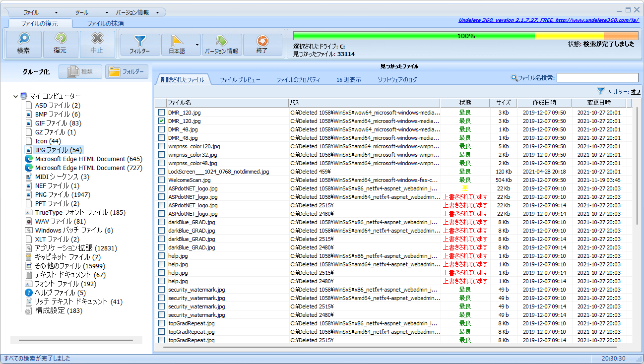Select TrueType フォント ファイル (185)

click(x=80, y=212)
